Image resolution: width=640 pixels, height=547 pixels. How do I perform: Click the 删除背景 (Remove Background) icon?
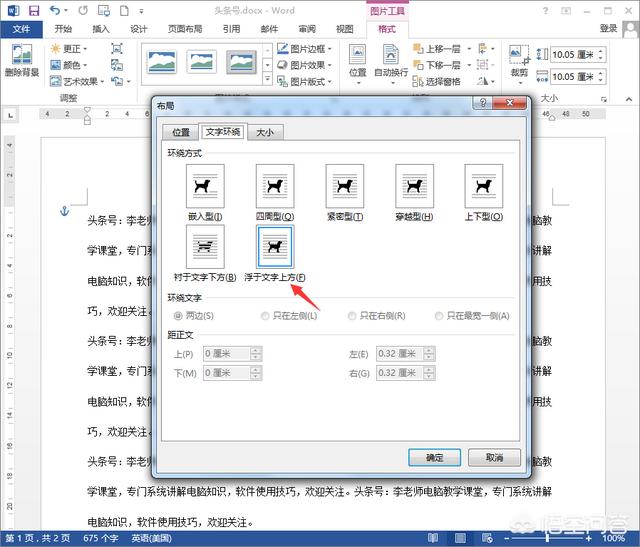point(22,60)
